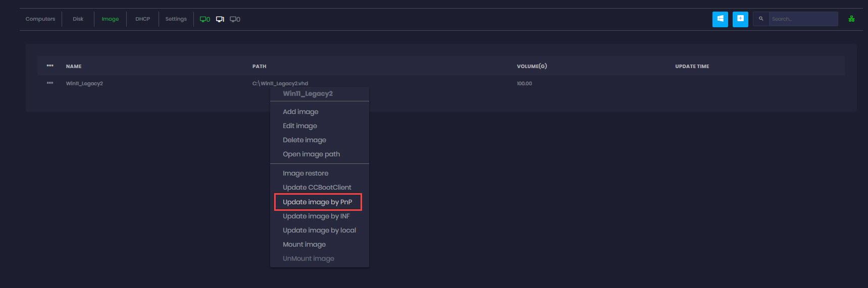The image size is (868, 288).
Task: Open the Disk tab
Action: [78, 19]
